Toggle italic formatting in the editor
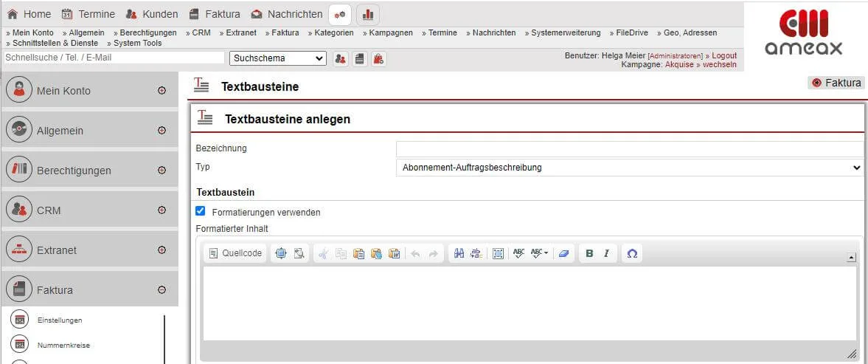This screenshot has width=868, height=364. point(606,253)
